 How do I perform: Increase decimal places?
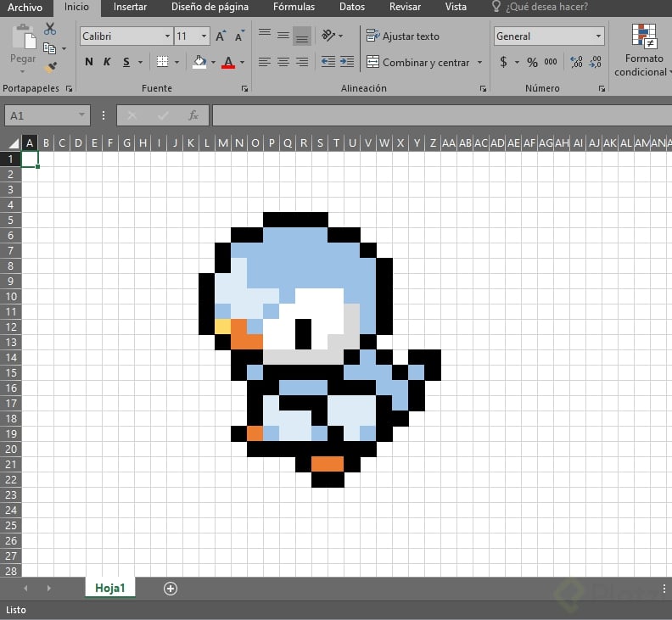coord(576,62)
